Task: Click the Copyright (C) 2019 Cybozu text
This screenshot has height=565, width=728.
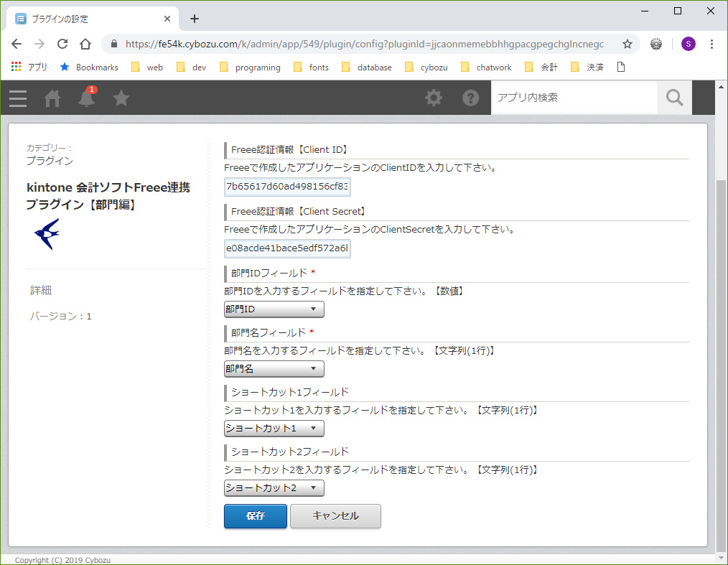Action: tap(62, 560)
